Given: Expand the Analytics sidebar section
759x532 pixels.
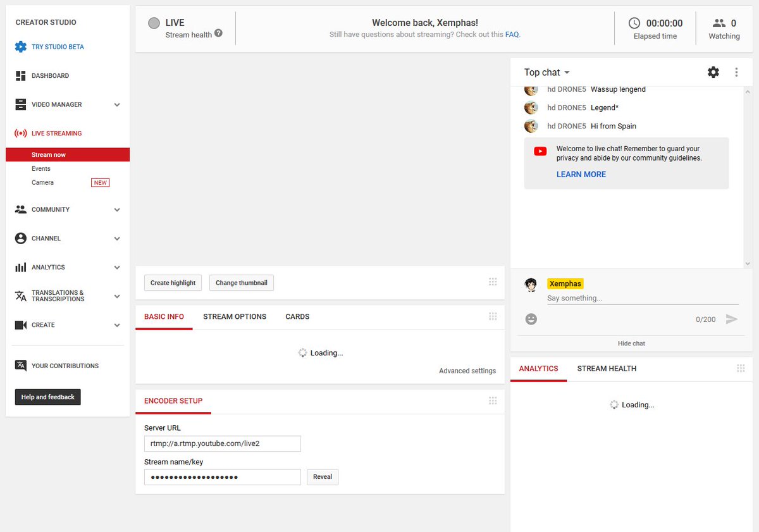Looking at the screenshot, I should click(x=117, y=268).
